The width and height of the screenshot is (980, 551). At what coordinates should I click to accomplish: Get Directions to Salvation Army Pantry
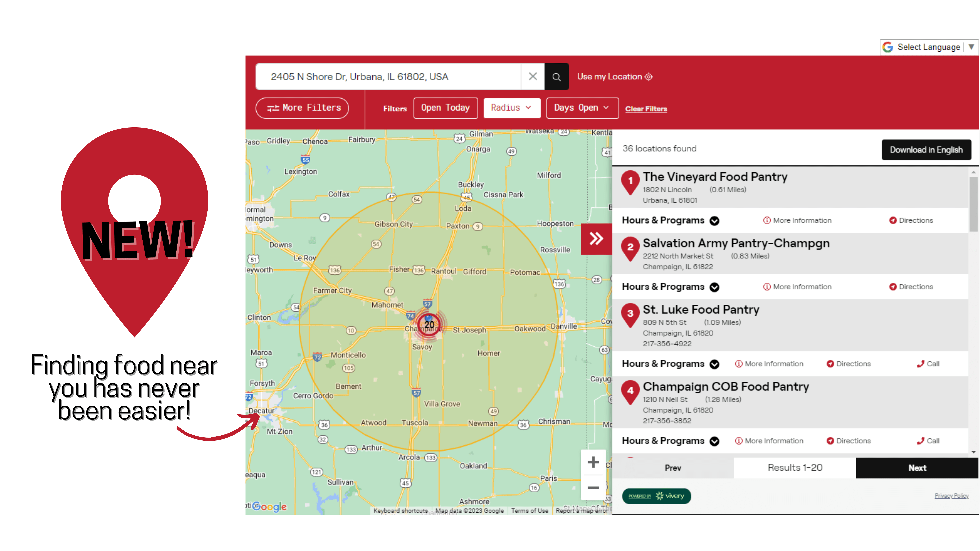(911, 287)
